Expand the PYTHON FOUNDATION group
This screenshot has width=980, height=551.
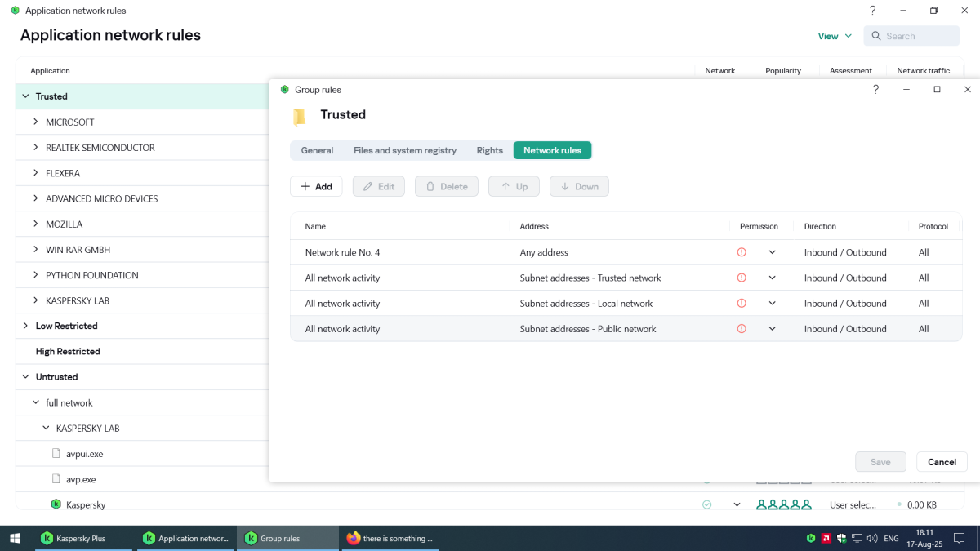[x=36, y=275]
